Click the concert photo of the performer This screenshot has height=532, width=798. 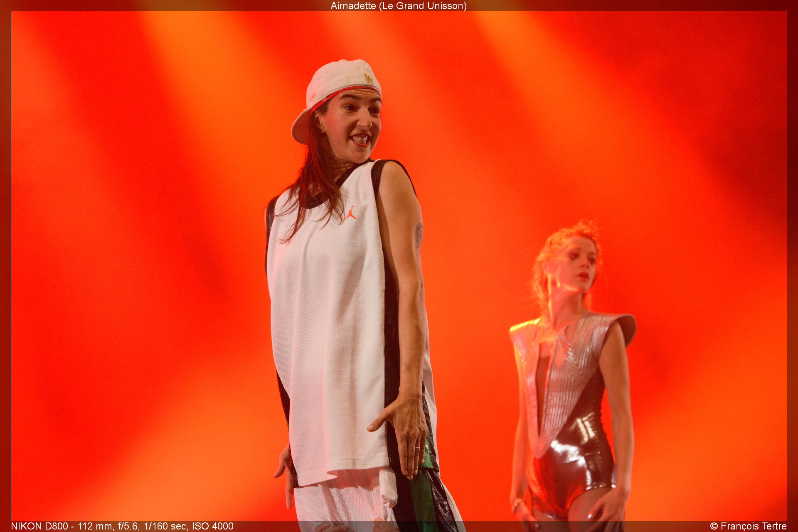click(x=399, y=266)
